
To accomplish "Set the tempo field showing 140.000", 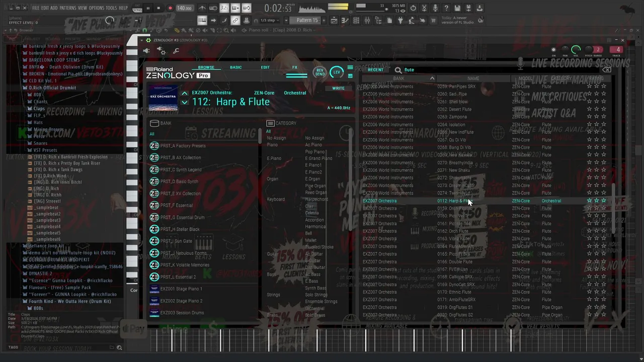I will [184, 8].
